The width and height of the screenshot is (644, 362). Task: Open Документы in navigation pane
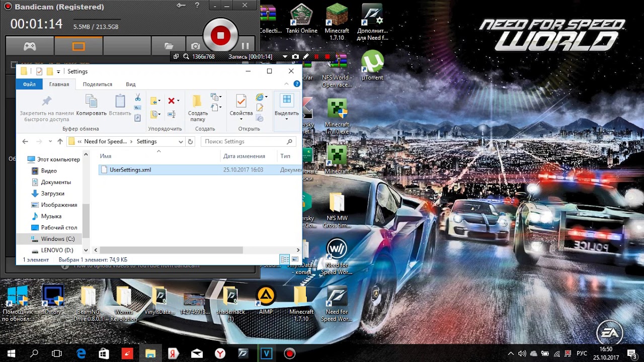[51, 182]
